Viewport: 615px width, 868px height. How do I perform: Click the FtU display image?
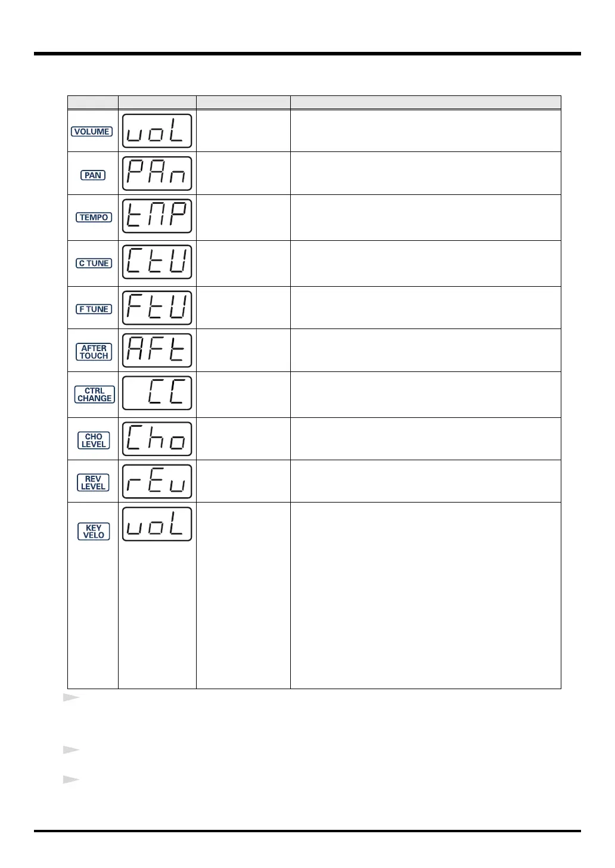coord(157,308)
